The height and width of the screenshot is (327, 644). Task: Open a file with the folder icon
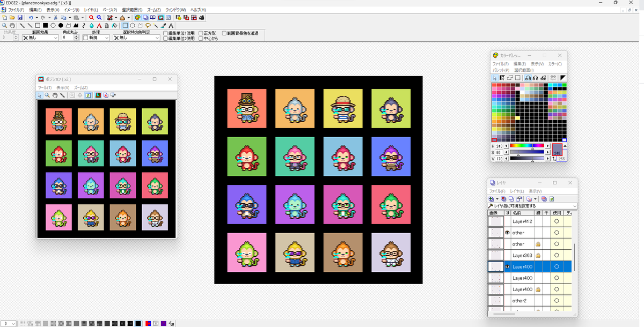tap(12, 18)
